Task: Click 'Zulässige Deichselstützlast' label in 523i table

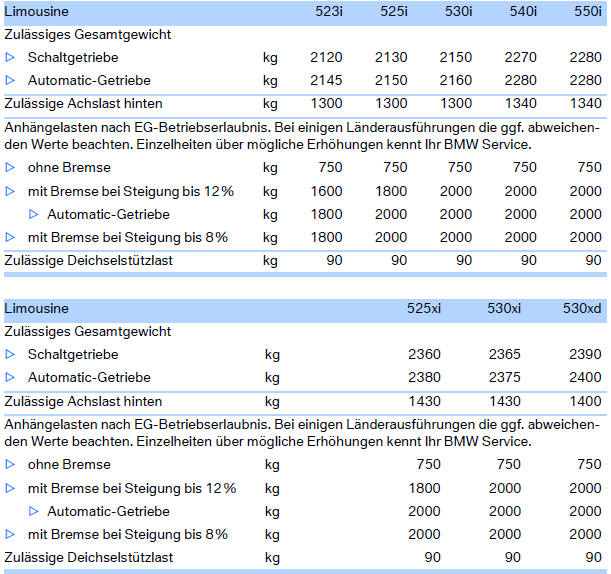Action: pos(88,261)
